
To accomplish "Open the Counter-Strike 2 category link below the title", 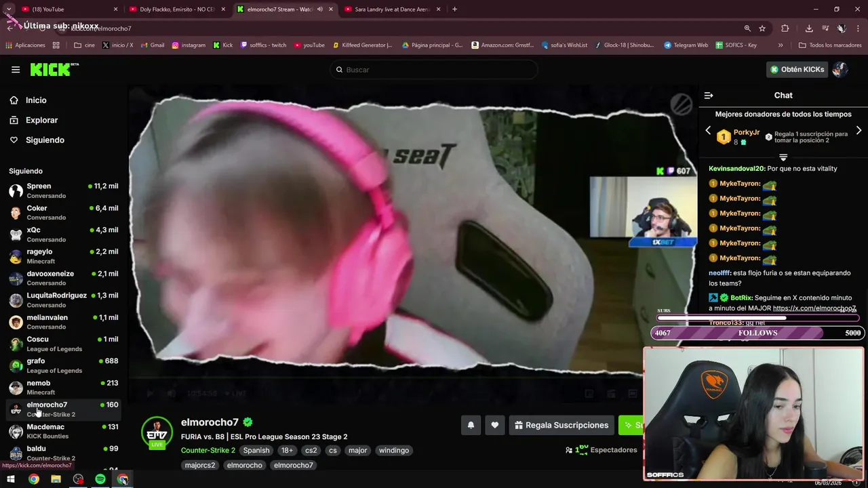I will [208, 450].
